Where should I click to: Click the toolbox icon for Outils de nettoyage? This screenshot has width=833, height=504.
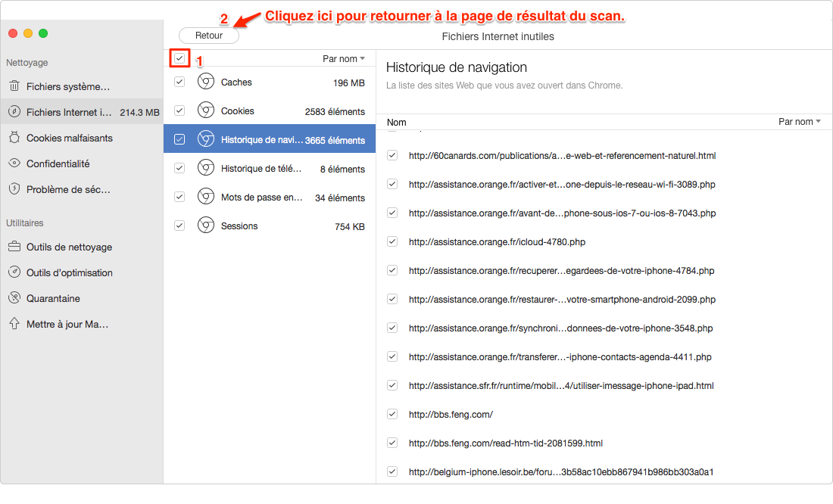[x=14, y=247]
